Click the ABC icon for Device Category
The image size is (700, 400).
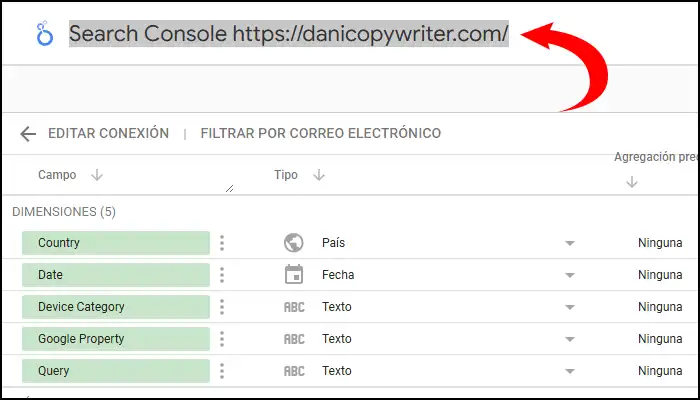point(294,307)
